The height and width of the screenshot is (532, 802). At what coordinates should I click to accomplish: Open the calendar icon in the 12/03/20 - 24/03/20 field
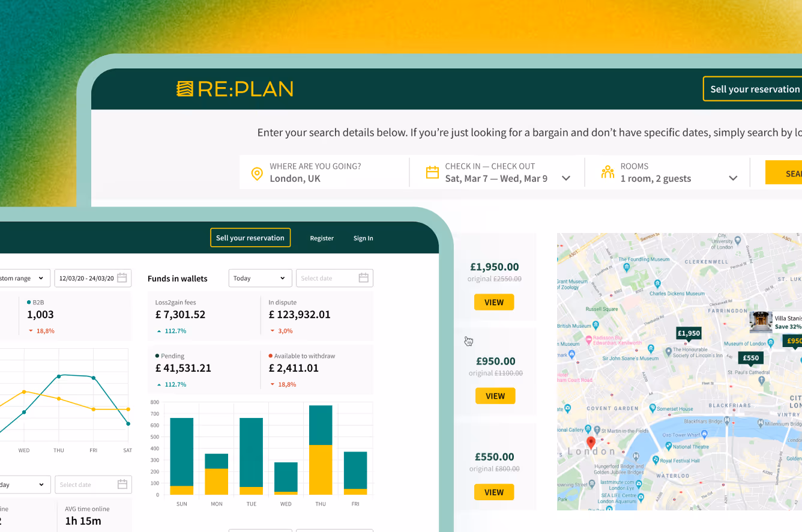coord(122,278)
